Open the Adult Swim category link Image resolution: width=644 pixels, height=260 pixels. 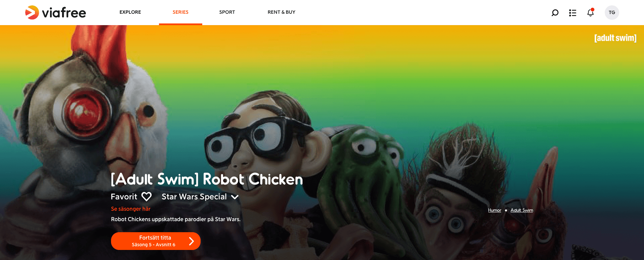pos(522,210)
